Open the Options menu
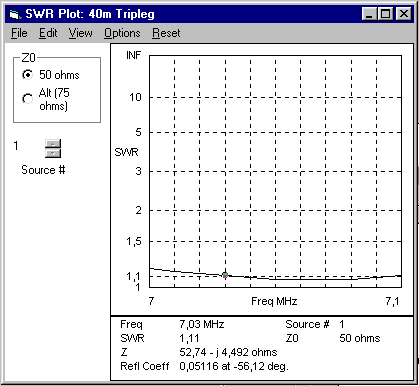Screen dimensions: 419x386 [122, 33]
